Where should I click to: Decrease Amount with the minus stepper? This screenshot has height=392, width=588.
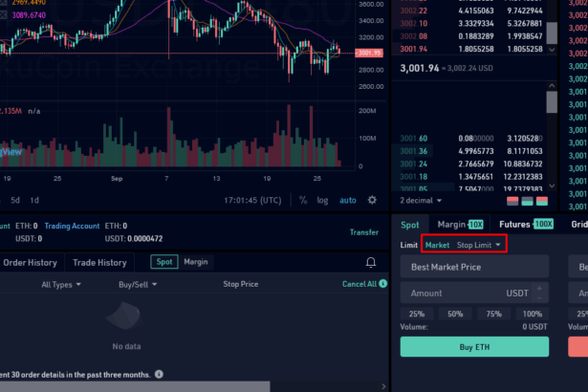(x=539, y=298)
